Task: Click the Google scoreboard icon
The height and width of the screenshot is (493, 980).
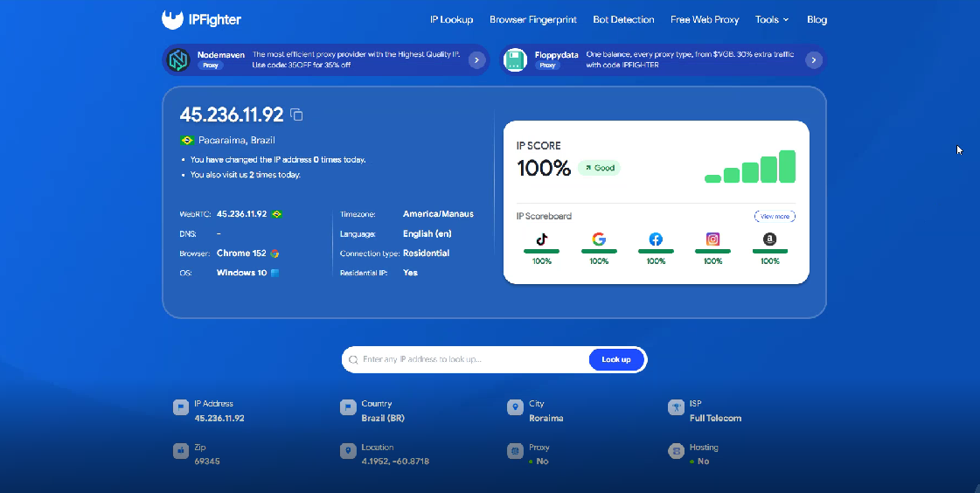Action: click(x=599, y=239)
